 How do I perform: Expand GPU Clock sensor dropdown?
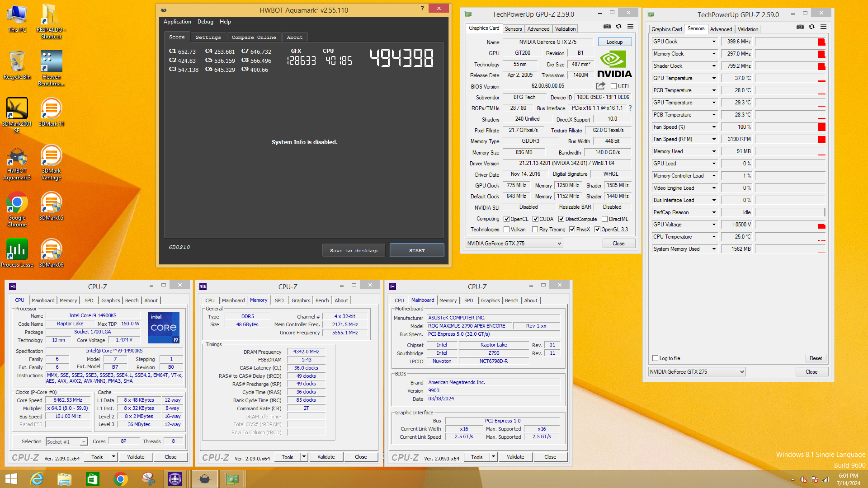(714, 42)
